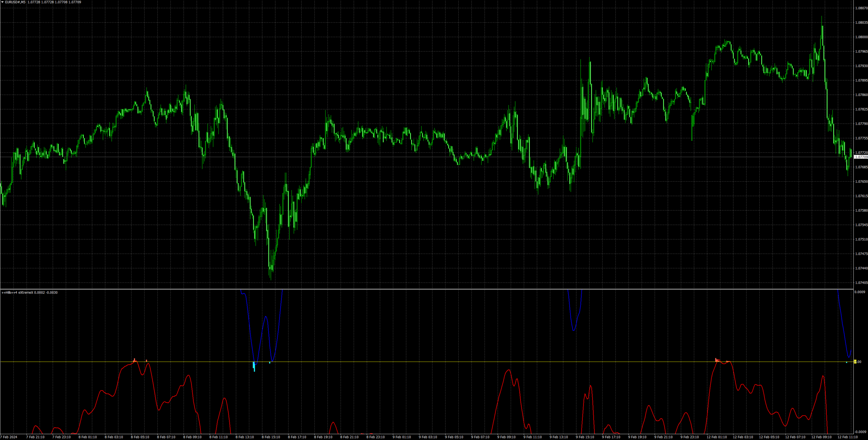Click the 9 Feb 09:10 time label

tap(506, 437)
